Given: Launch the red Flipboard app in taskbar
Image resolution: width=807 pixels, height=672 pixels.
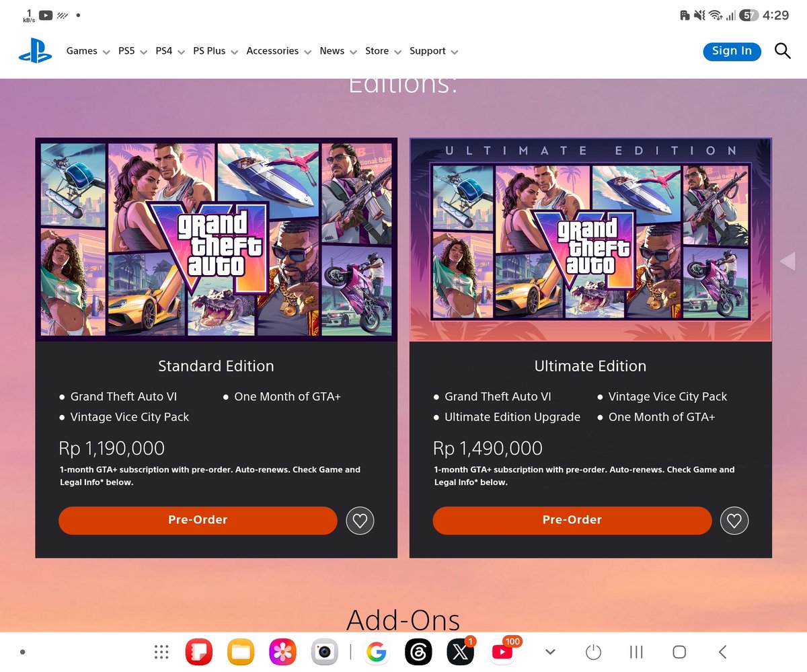Looking at the screenshot, I should 199,652.
